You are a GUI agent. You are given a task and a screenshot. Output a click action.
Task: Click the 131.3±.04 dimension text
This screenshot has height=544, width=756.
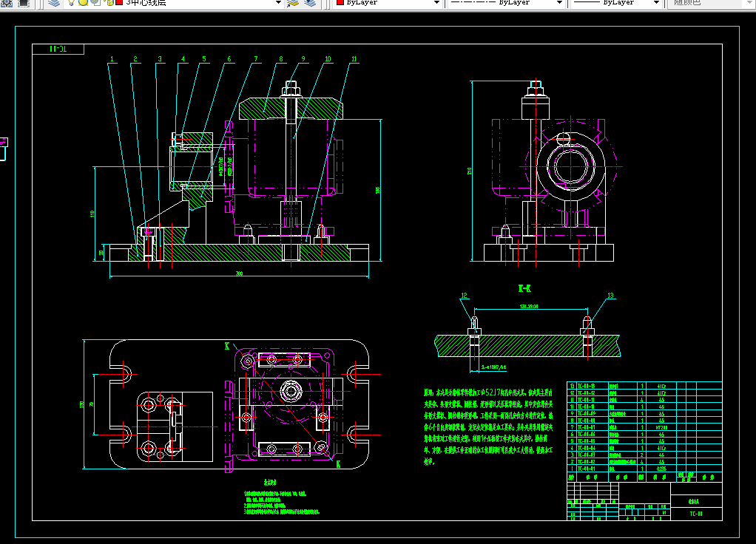(x=529, y=307)
